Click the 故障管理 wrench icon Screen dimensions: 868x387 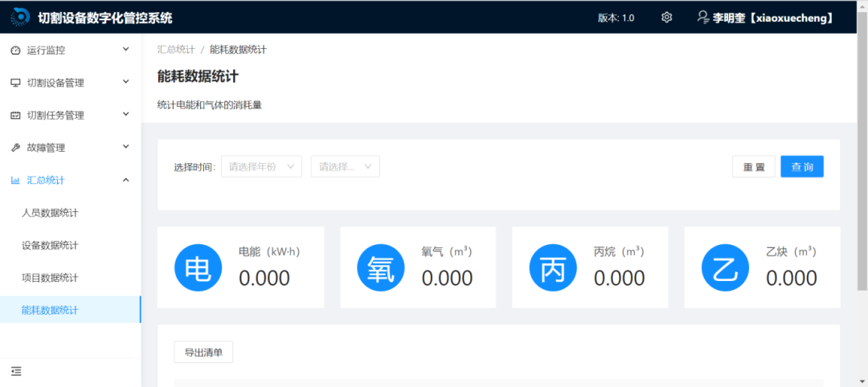(x=15, y=148)
